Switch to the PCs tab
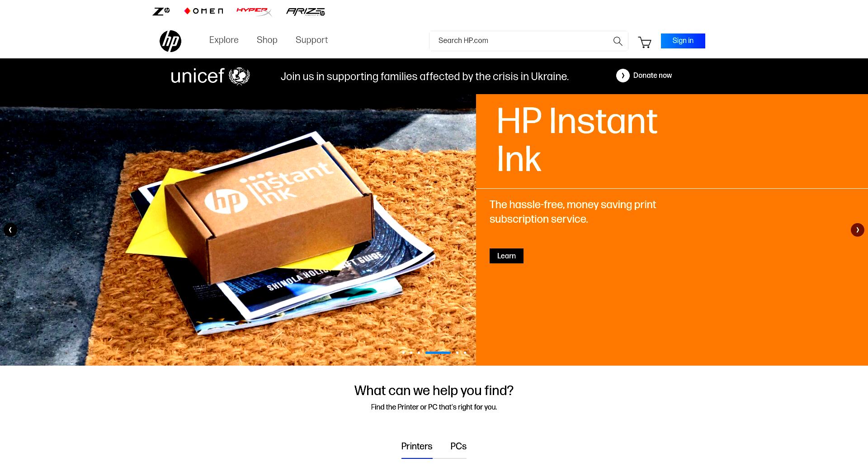 coord(458,447)
